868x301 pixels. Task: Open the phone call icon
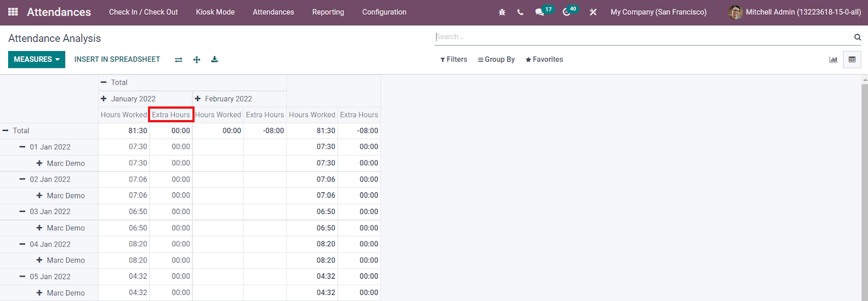click(520, 12)
